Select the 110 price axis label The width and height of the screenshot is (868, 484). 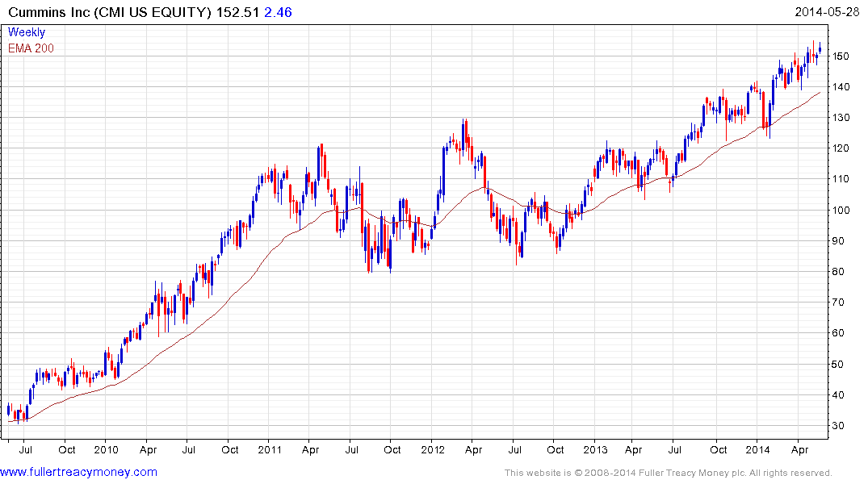click(x=841, y=179)
